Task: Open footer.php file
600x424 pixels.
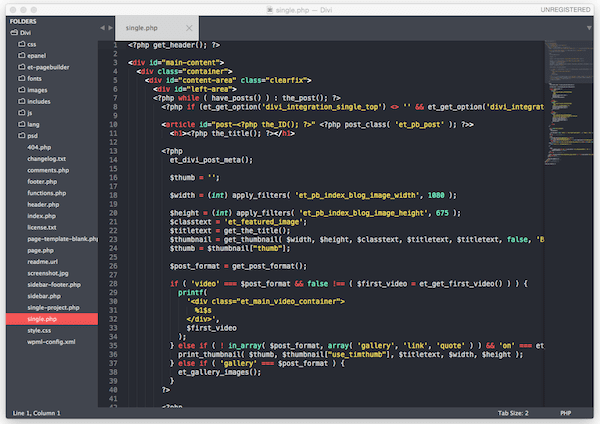Action: [42, 182]
